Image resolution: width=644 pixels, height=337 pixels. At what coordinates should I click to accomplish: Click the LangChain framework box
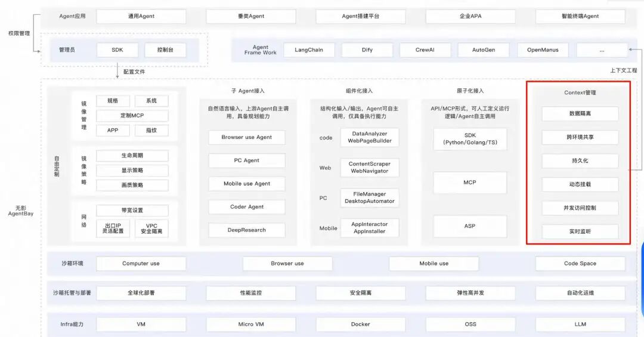(x=309, y=50)
